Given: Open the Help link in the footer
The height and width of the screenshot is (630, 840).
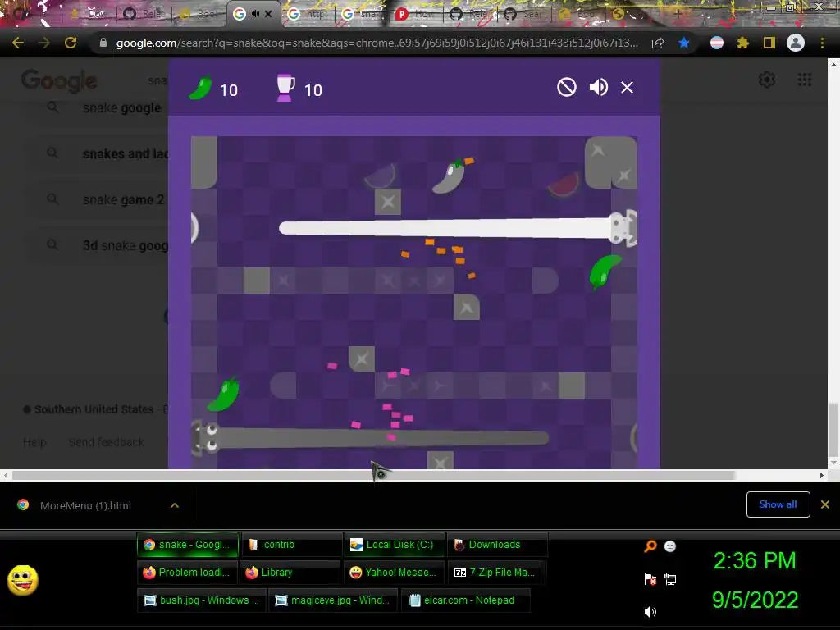Looking at the screenshot, I should click(34, 442).
